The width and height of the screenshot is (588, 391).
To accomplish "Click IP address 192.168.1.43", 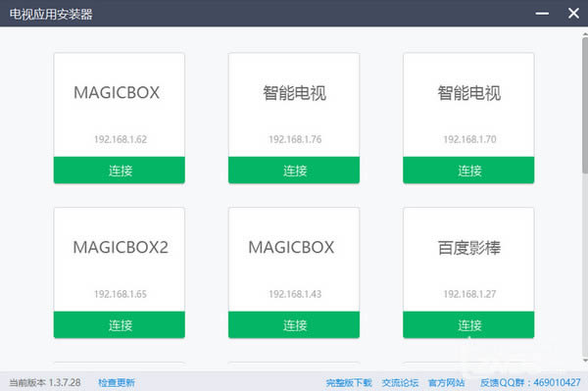I will point(295,294).
